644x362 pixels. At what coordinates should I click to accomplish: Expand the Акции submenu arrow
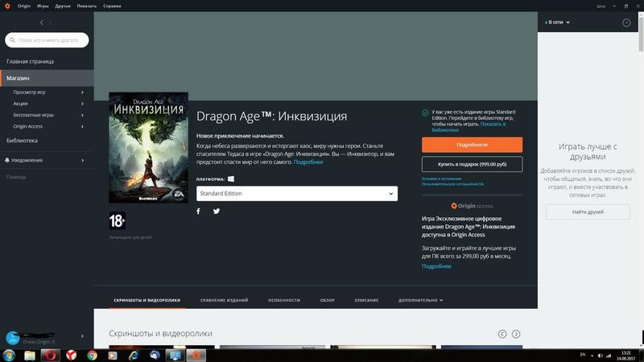pos(83,104)
